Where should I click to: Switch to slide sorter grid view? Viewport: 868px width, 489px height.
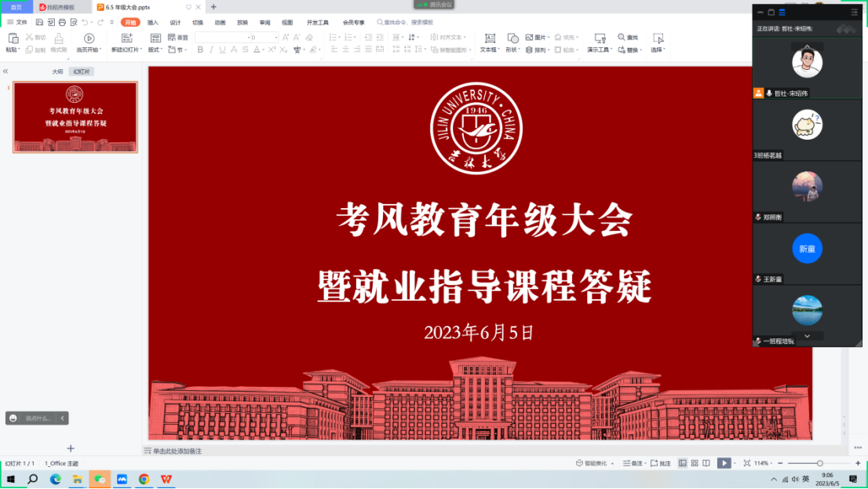point(695,463)
